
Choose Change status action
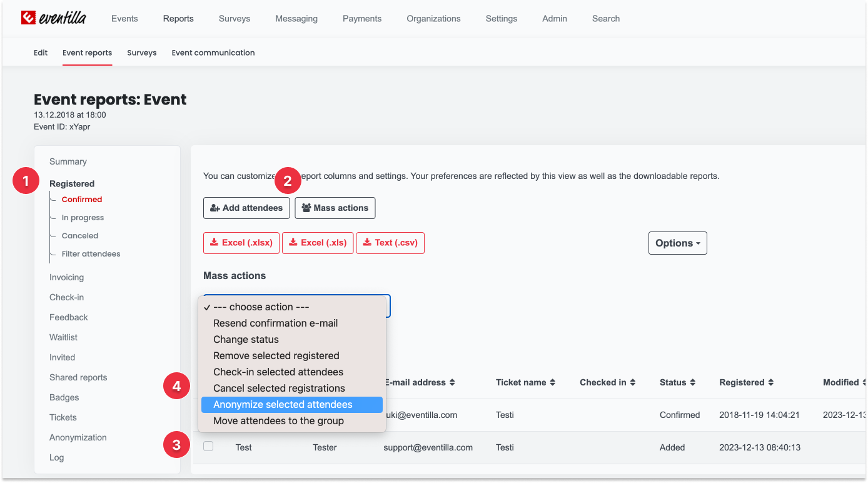coord(292,340)
